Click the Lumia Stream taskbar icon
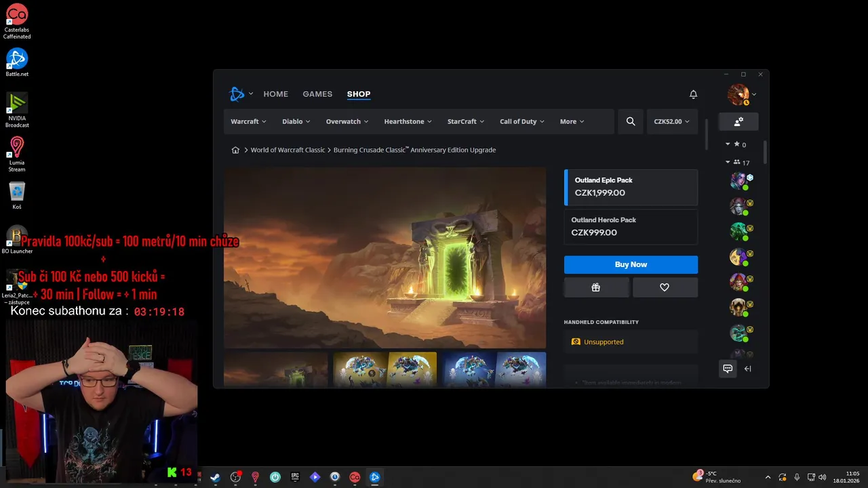868x488 pixels. [x=255, y=477]
